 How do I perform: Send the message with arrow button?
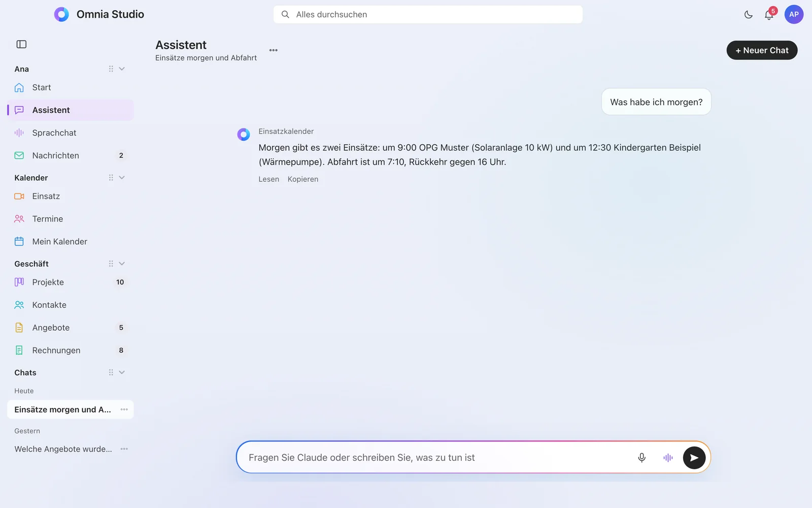tap(694, 458)
